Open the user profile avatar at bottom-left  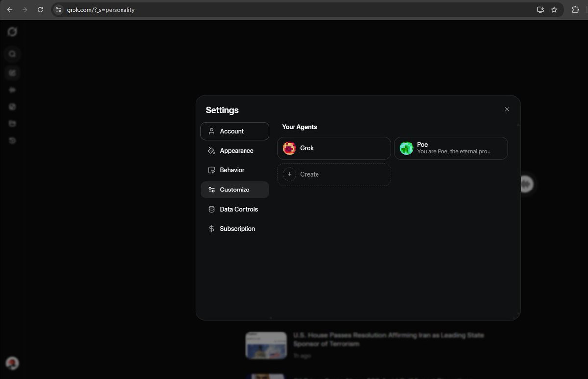(12, 363)
